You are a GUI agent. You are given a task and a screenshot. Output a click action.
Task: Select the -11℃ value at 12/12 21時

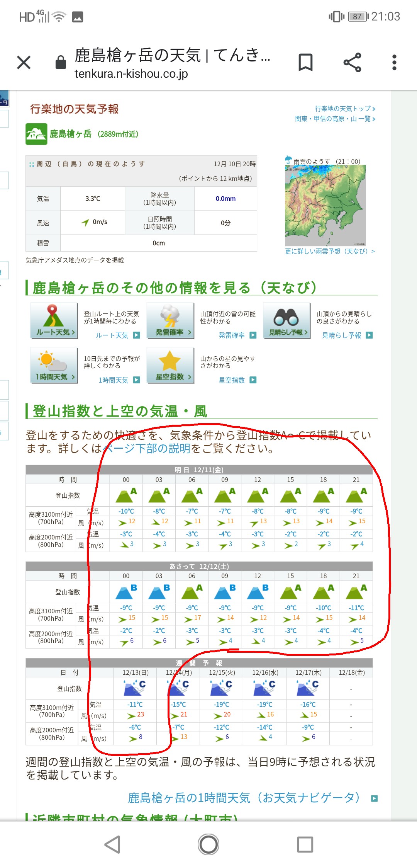356,608
